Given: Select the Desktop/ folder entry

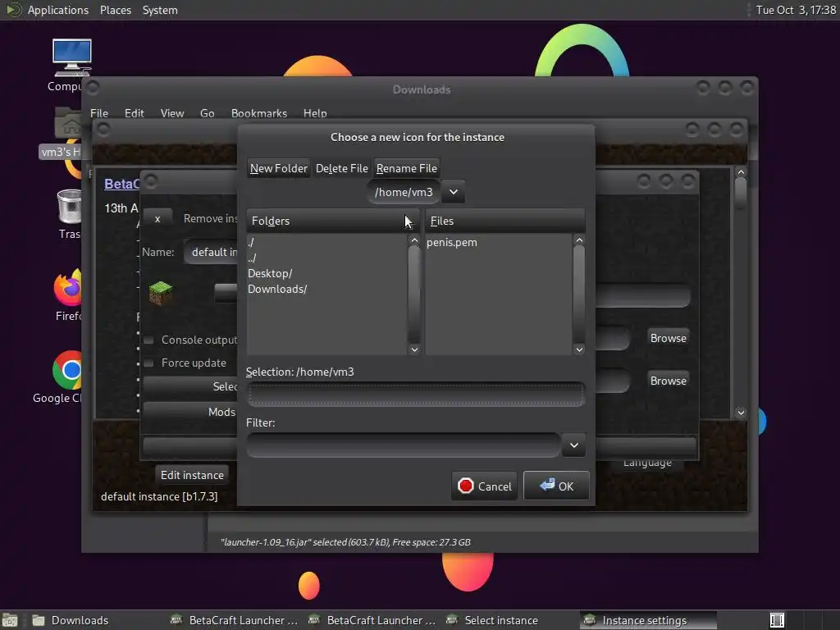Looking at the screenshot, I should (x=270, y=273).
